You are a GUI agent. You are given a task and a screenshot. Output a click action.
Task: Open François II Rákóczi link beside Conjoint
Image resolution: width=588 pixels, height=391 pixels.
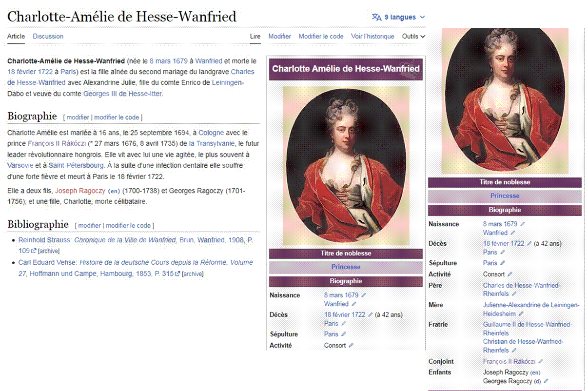click(509, 362)
